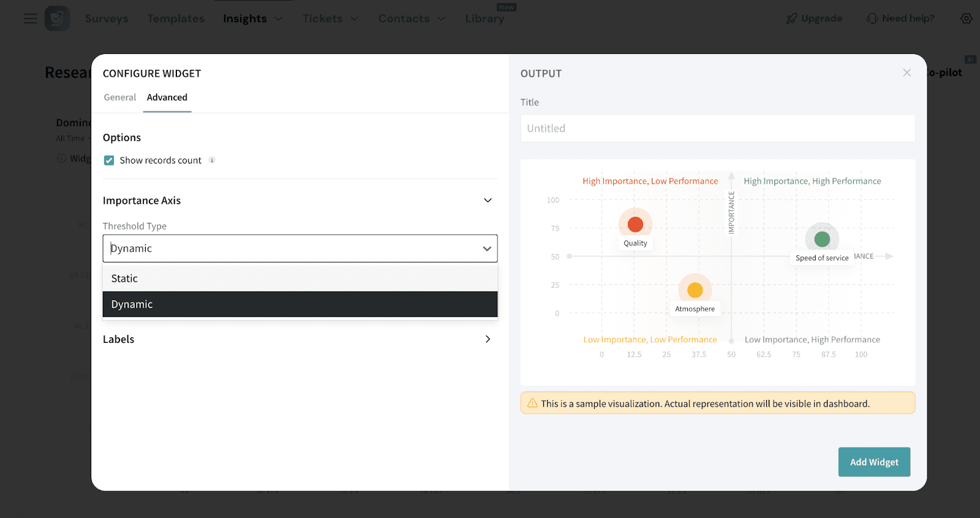
Task: Close the configure widget dialog
Action: pyautogui.click(x=907, y=73)
